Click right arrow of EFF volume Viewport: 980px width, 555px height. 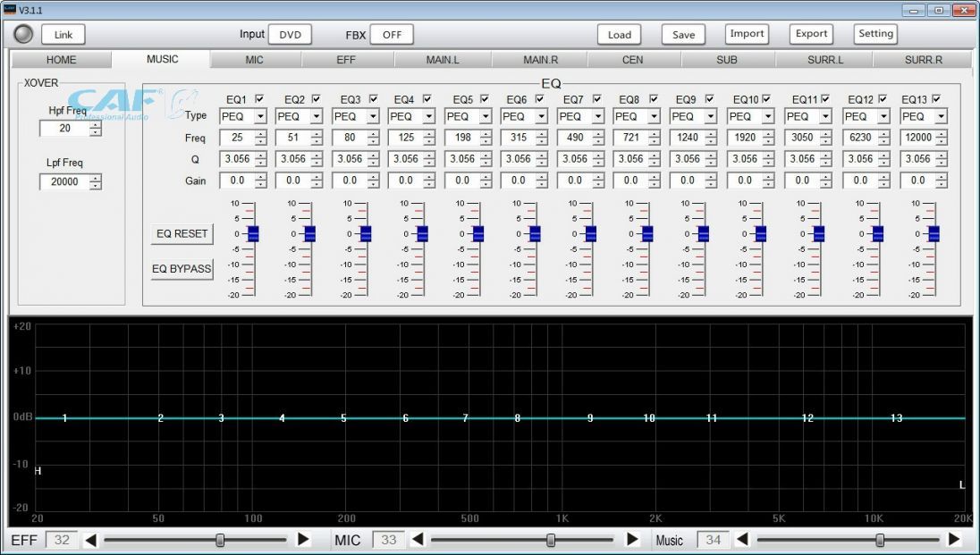303,540
